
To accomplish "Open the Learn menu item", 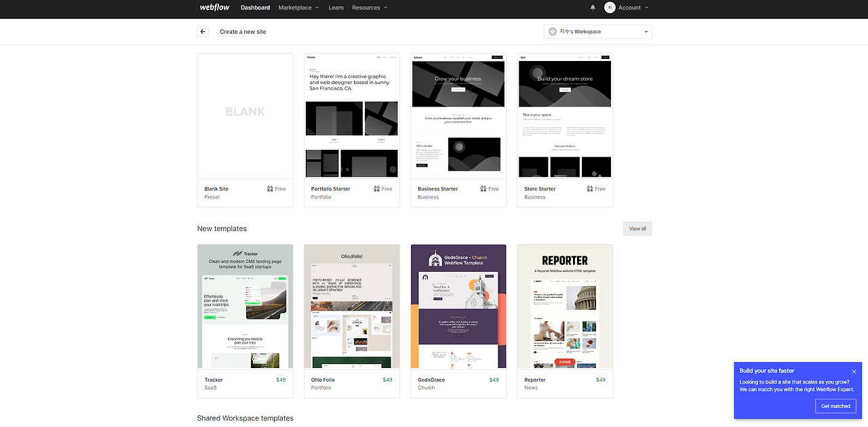I will pos(336,7).
